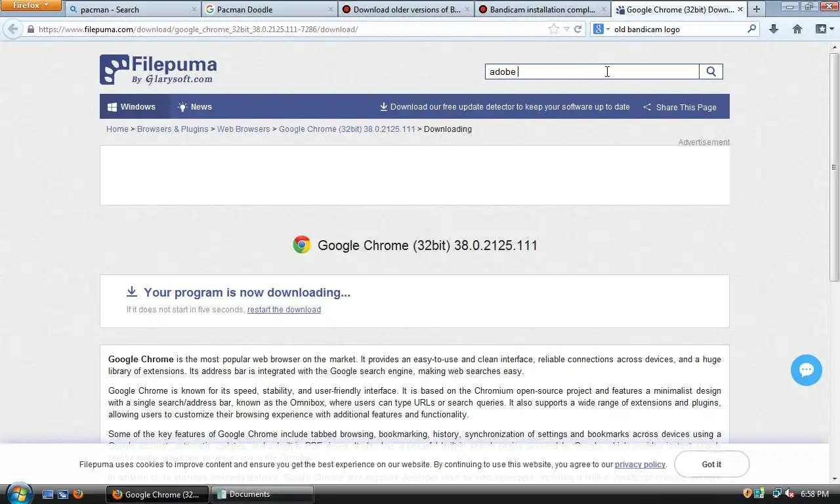Go to Home breadcrumb
This screenshot has width=840, height=504.
click(117, 129)
